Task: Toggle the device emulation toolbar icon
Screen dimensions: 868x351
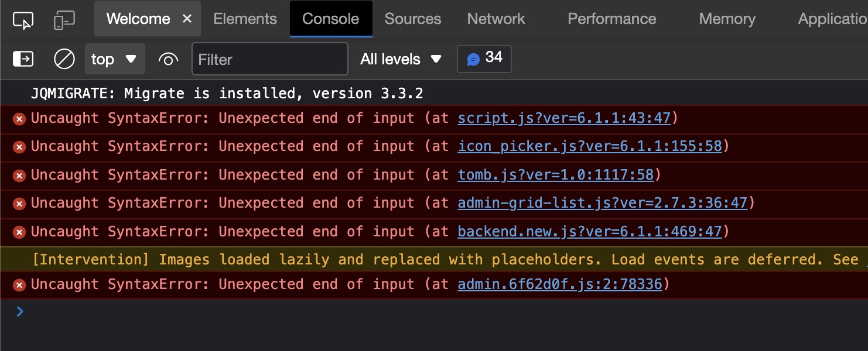Action: (x=64, y=20)
